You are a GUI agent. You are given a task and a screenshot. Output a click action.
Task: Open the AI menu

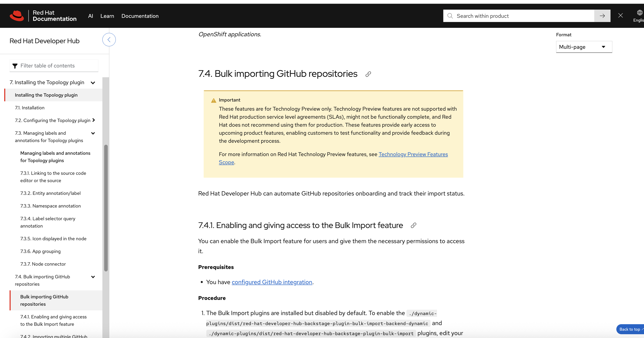coord(91,16)
